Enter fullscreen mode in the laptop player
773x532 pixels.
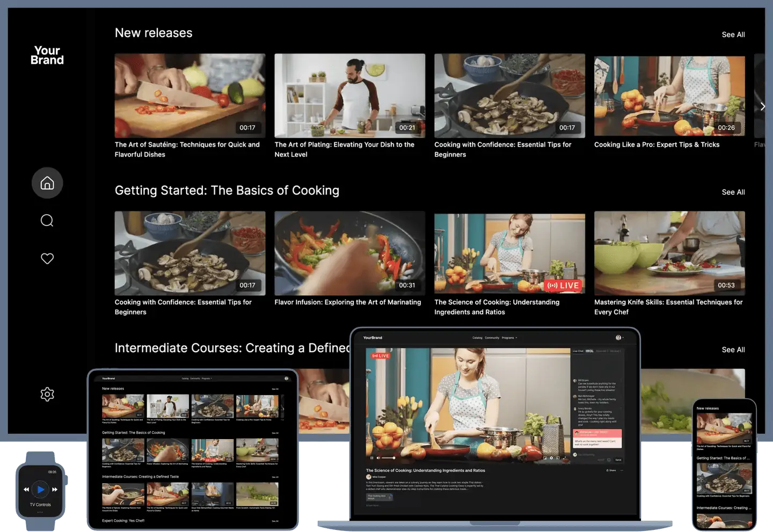click(565, 458)
